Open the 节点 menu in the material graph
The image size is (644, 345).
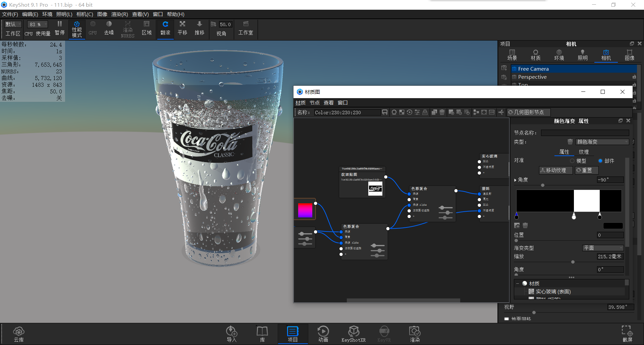click(314, 102)
